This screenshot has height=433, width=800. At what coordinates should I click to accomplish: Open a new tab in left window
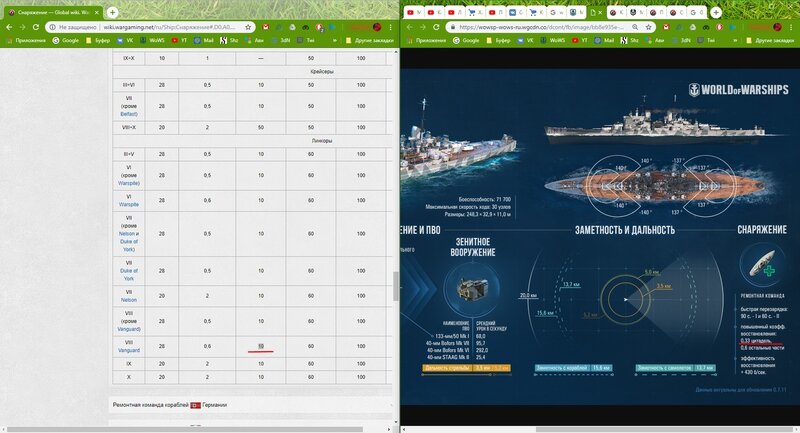[112, 12]
